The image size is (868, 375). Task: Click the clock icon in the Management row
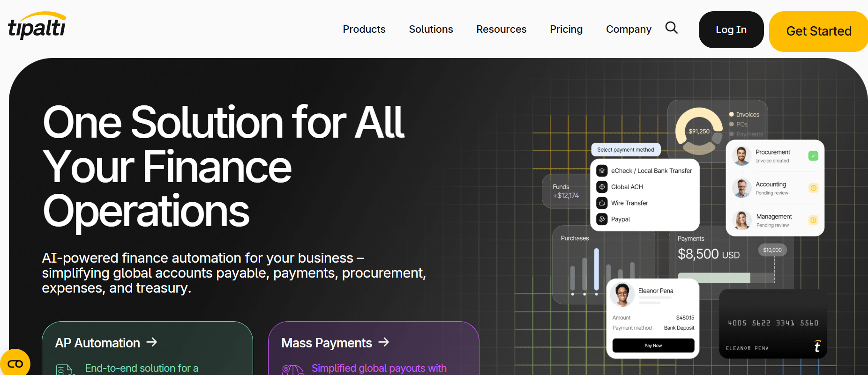click(x=814, y=220)
